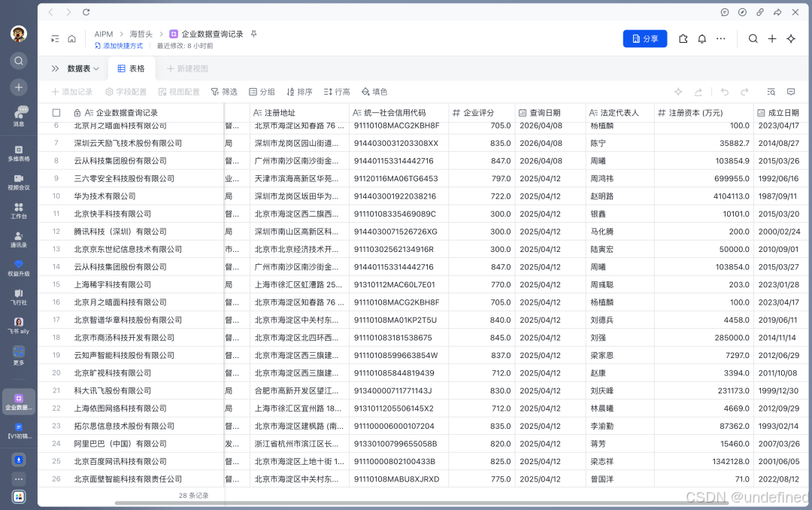Open the V1初稿 tab in sidebar

click(19, 431)
